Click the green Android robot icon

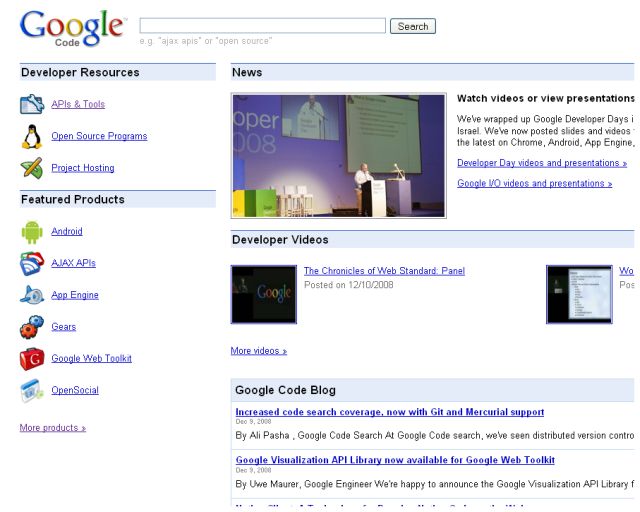pyautogui.click(x=32, y=232)
